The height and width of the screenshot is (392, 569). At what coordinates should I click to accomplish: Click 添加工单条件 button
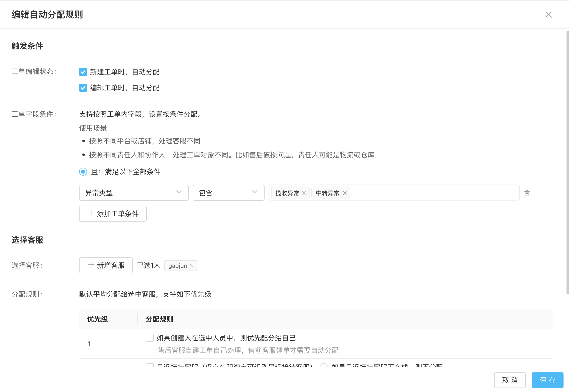click(113, 213)
